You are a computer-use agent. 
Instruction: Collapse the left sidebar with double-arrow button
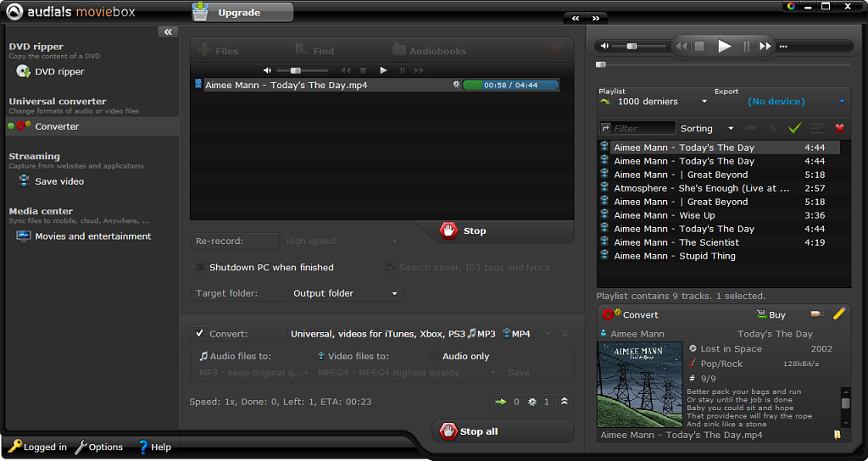click(x=168, y=32)
